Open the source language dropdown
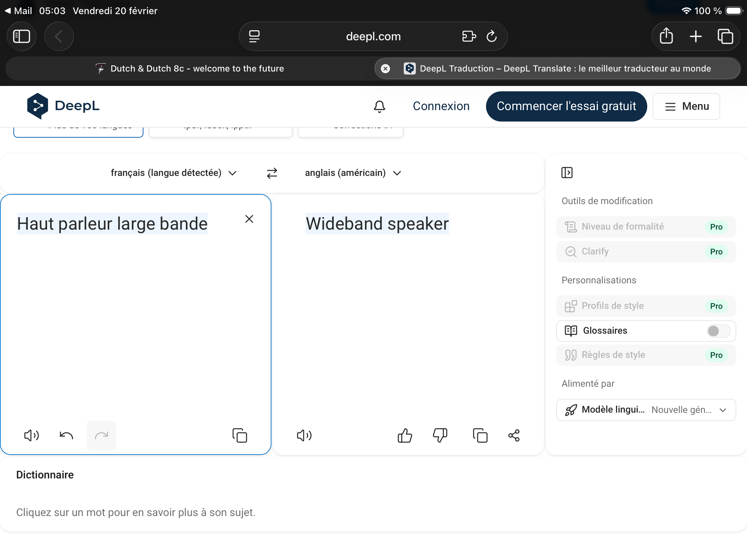747x560 pixels. click(x=173, y=173)
